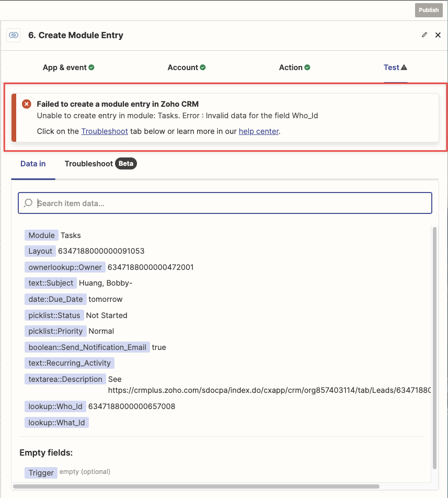Open the Troubleshoot Beta tab
Viewport: 448px width, 498px height.
(x=100, y=164)
